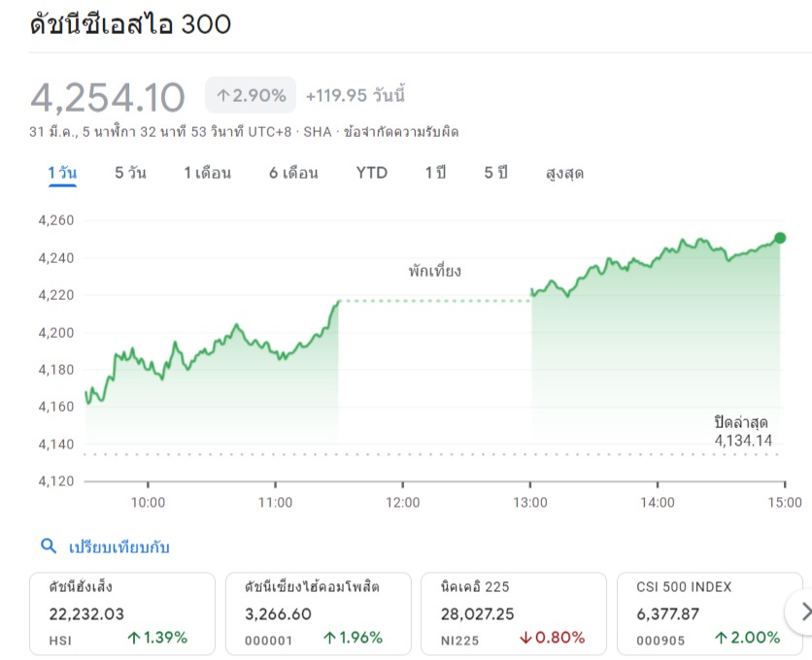
Task: Select the 6 เดือน range tab
Action: (293, 173)
